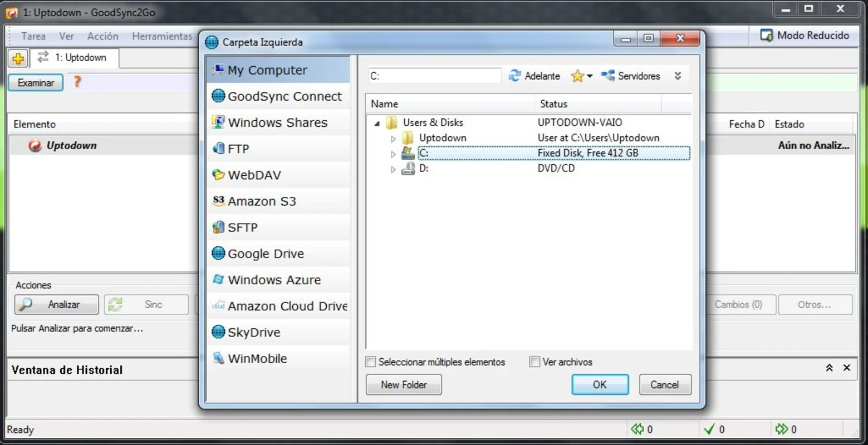
Task: Create a New Folder
Action: [x=404, y=384]
